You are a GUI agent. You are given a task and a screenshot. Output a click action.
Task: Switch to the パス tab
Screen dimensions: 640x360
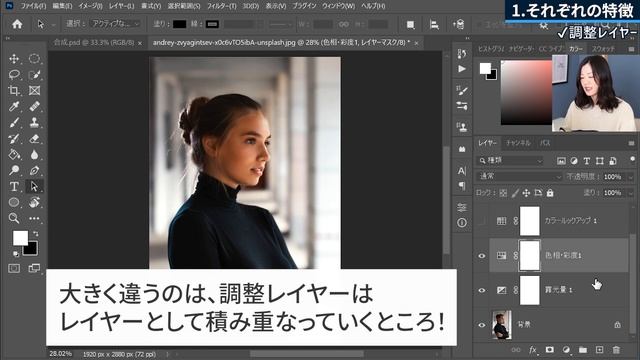pos(545,143)
